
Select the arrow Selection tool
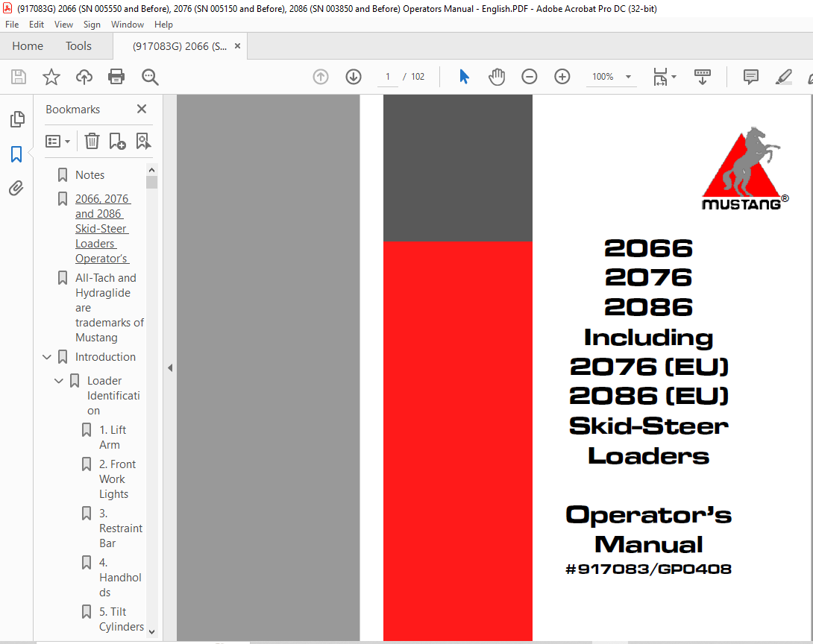click(x=464, y=77)
